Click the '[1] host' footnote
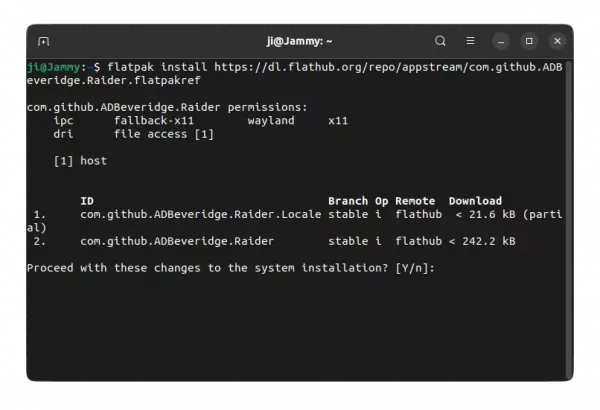 pyautogui.click(x=80, y=161)
